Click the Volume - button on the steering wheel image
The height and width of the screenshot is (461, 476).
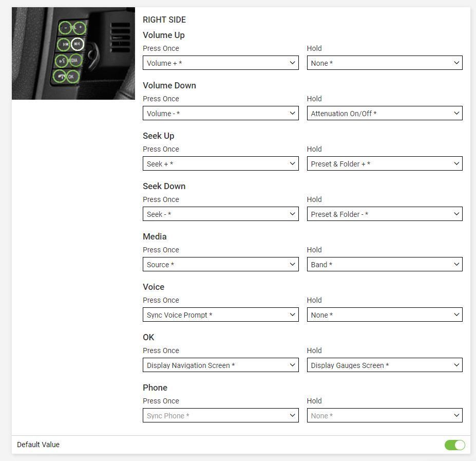[66, 28]
